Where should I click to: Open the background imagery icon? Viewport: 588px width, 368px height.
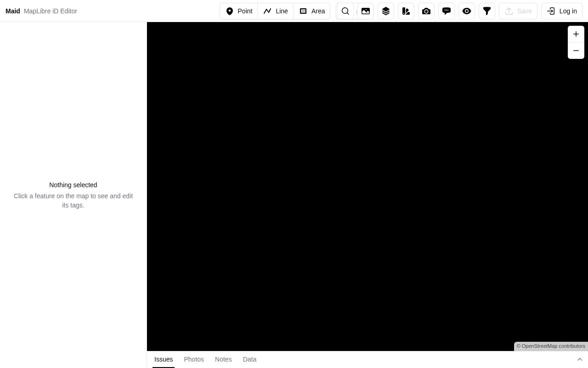[366, 11]
